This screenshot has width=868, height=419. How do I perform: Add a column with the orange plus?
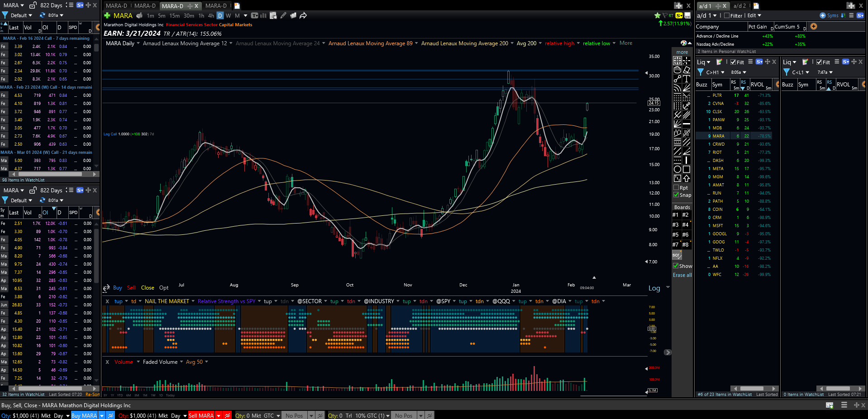tap(814, 26)
